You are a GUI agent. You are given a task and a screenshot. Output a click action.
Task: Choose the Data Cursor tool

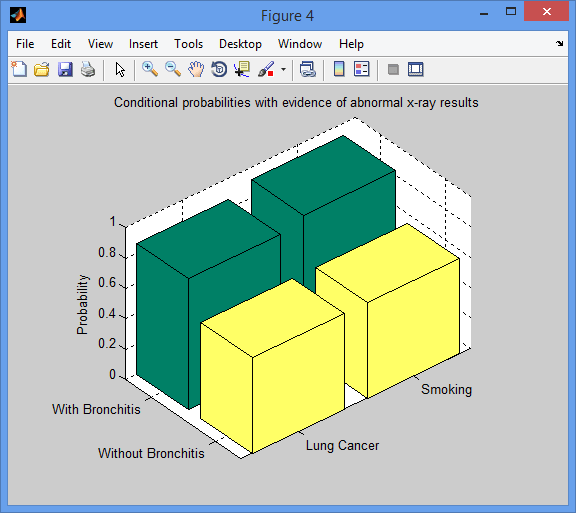(x=242, y=69)
